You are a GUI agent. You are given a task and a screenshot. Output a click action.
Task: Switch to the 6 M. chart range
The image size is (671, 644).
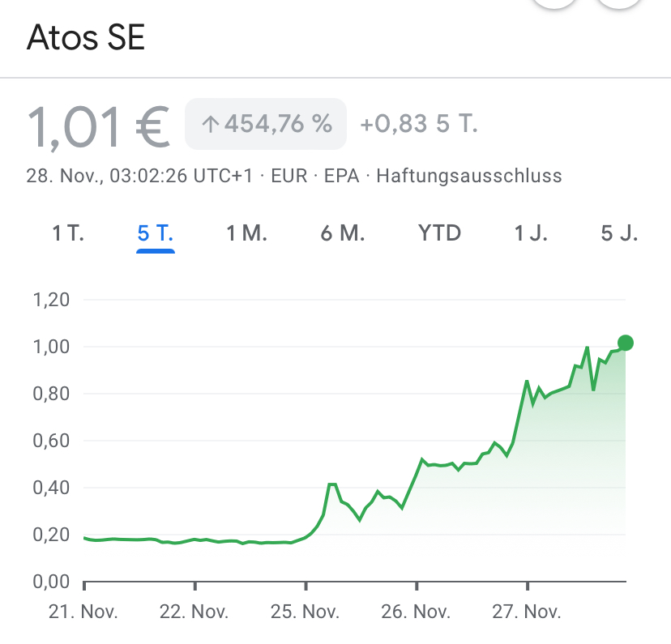pos(343,233)
